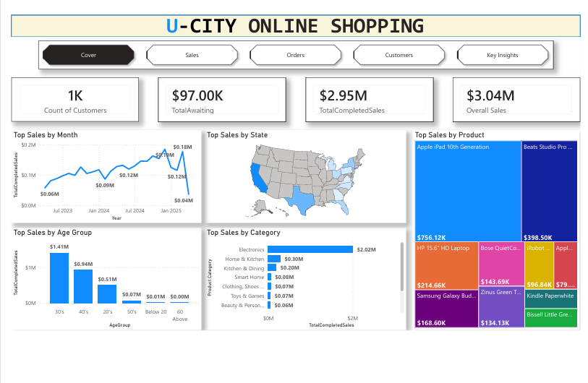Open the Key Insights page
Image resolution: width=588 pixels, height=383 pixels.
503,55
